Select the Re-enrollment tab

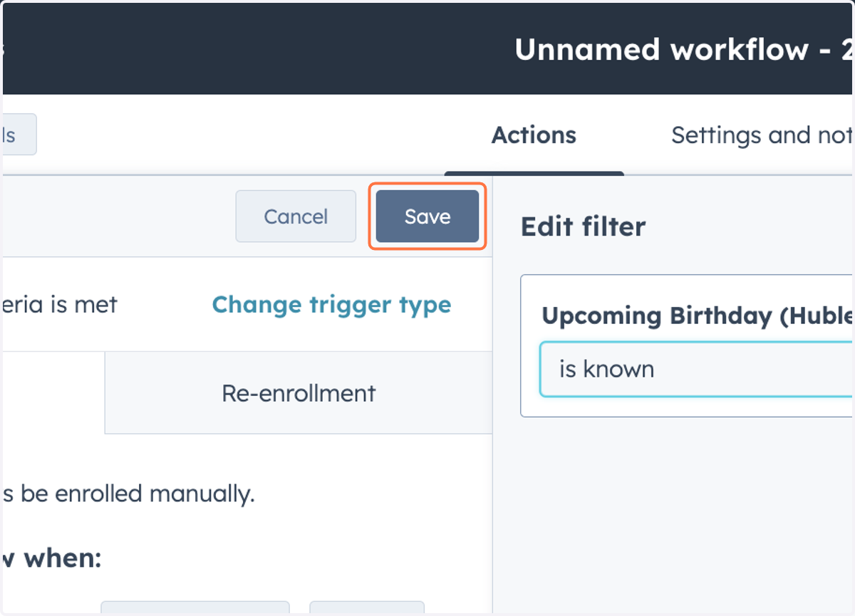click(x=299, y=393)
